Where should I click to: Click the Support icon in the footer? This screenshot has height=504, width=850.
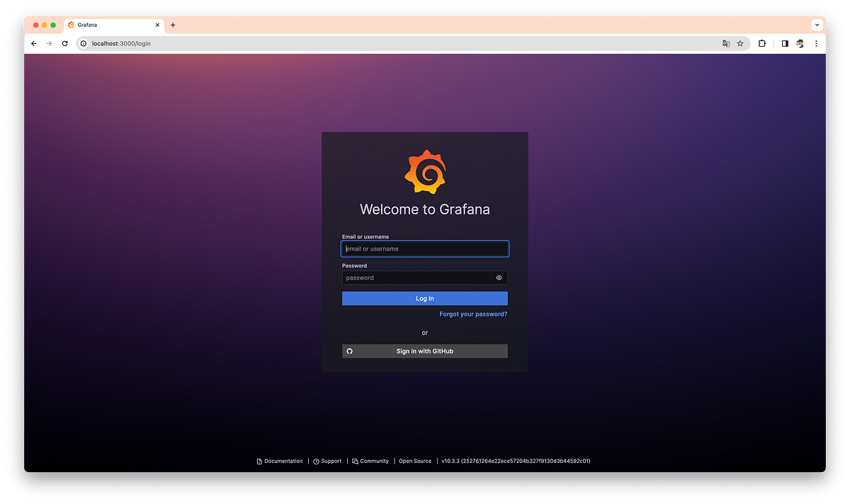[316, 461]
